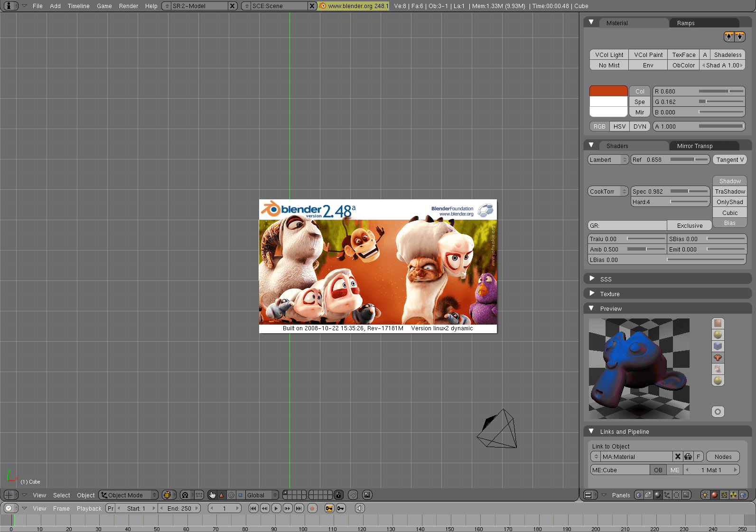The image size is (756, 532).
Task: Click the preview oversampling circle icon
Action: (718, 411)
